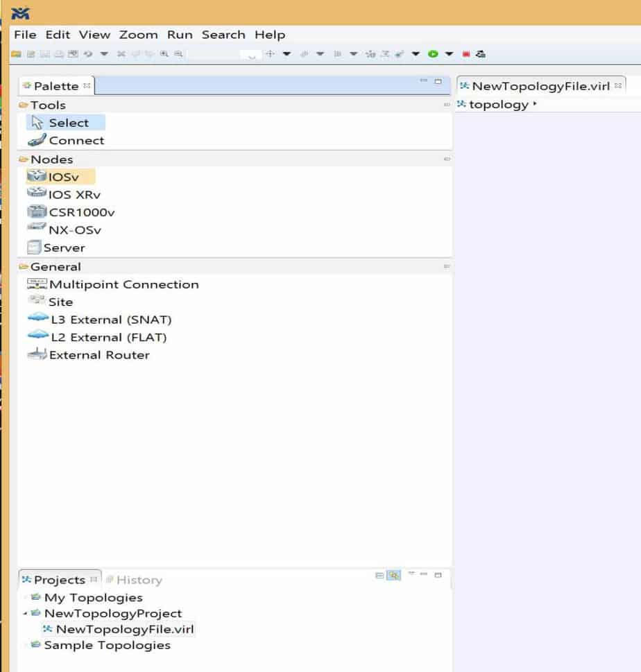Pick the IOS XRv node type
Viewport: 641px width, 672px height.
pyautogui.click(x=64, y=195)
